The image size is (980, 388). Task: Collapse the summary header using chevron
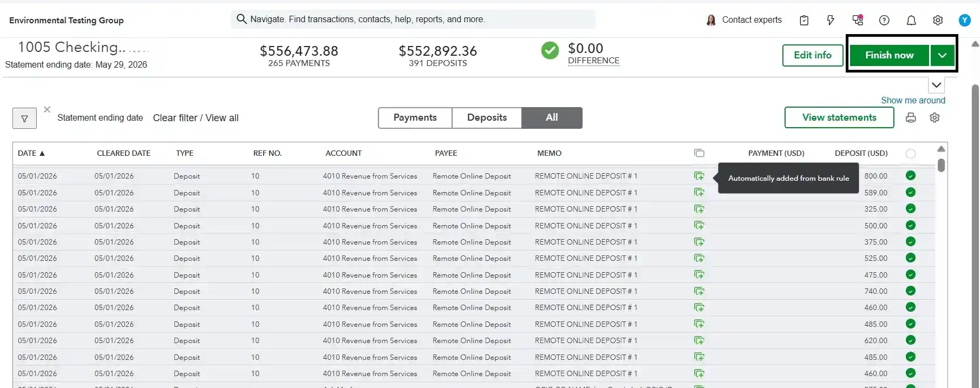coord(937,85)
